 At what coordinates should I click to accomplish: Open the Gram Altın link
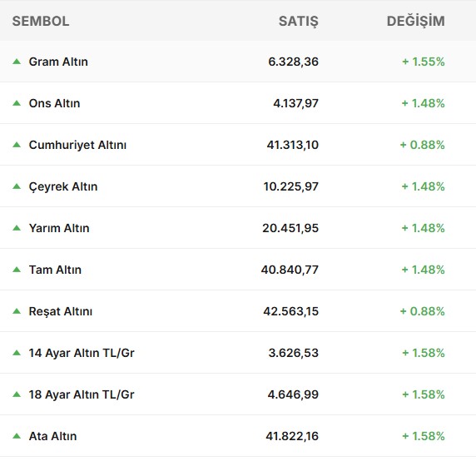pos(58,62)
